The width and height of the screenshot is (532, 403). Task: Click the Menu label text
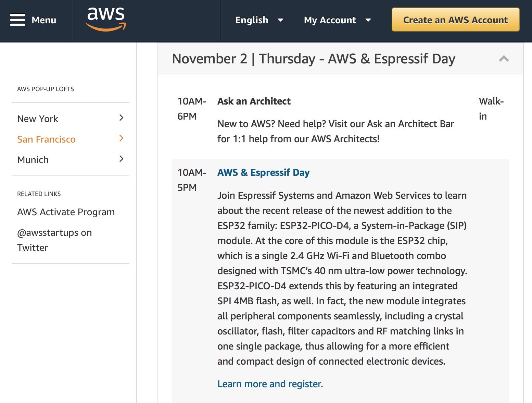(x=44, y=20)
